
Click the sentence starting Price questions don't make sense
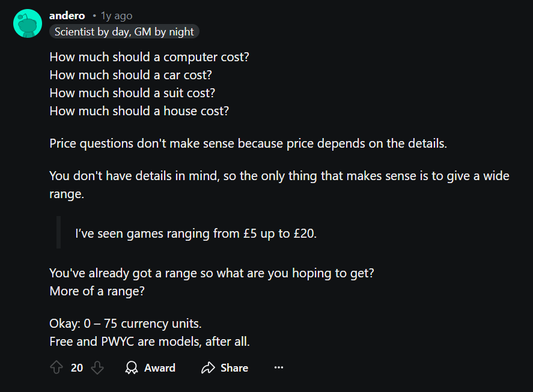[248, 143]
